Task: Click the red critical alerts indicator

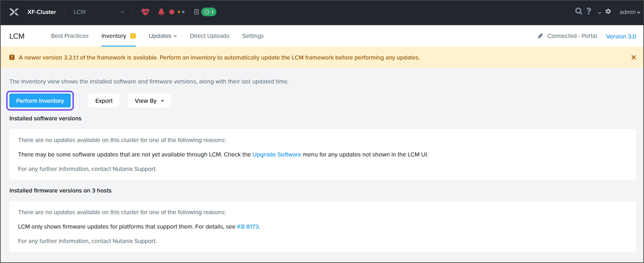Action: coord(171,12)
